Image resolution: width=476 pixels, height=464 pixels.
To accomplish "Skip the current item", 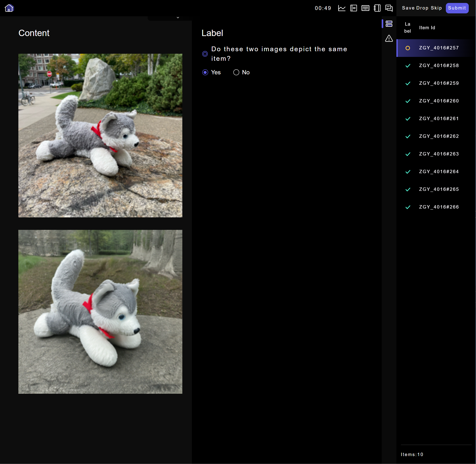I will (x=436, y=8).
